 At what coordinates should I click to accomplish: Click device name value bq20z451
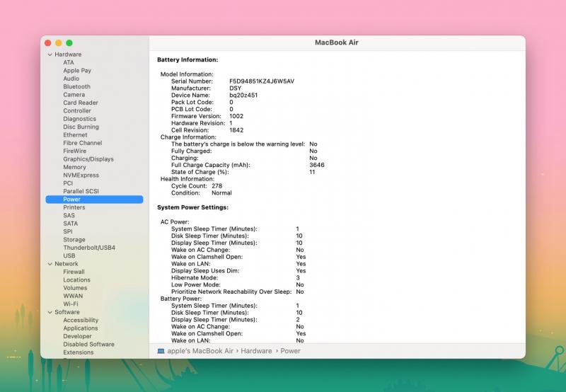[243, 96]
